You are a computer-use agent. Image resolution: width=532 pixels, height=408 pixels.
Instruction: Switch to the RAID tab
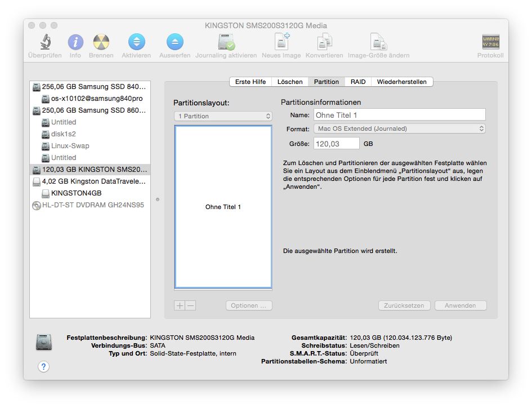click(357, 82)
